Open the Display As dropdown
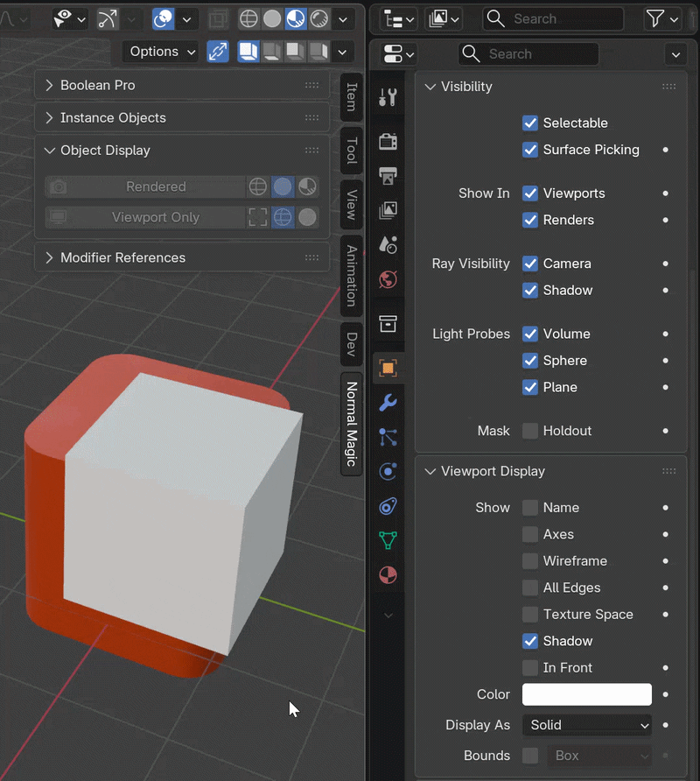 (586, 725)
